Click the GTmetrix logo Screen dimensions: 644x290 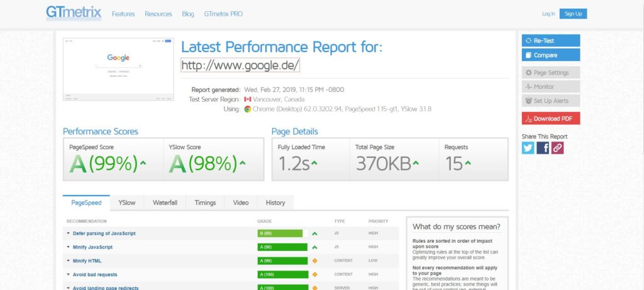[x=74, y=13]
